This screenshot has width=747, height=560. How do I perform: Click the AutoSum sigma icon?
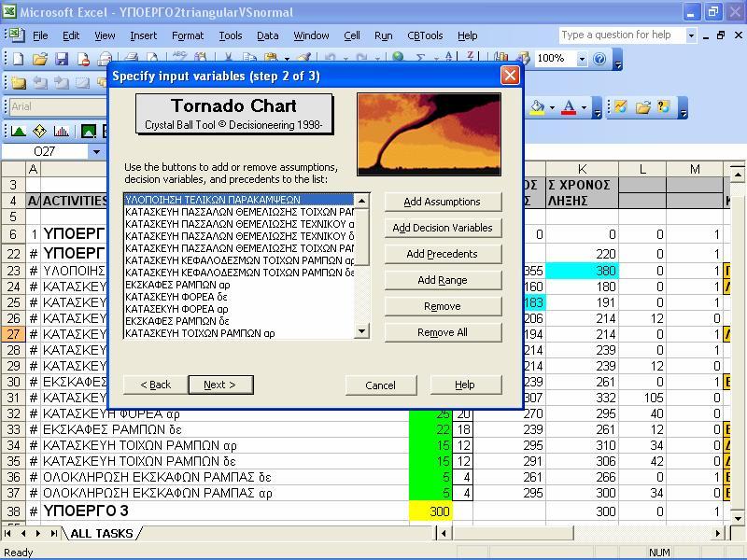420,57
